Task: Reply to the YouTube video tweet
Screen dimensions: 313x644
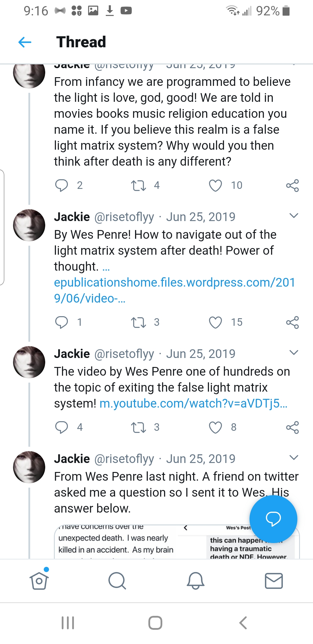Action: (x=61, y=427)
